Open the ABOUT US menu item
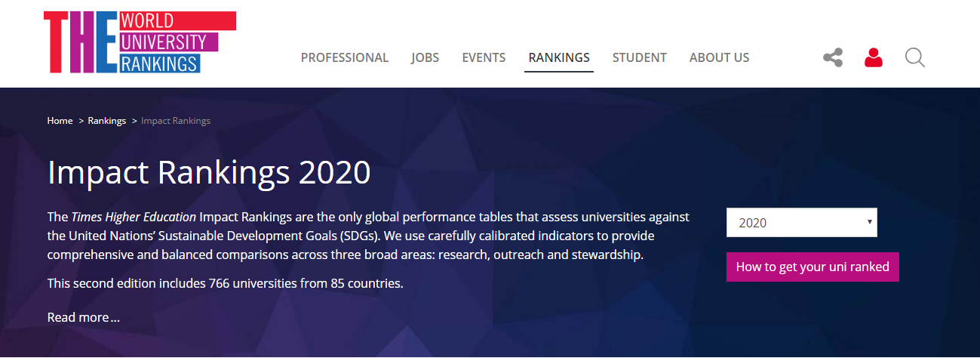 tap(719, 57)
